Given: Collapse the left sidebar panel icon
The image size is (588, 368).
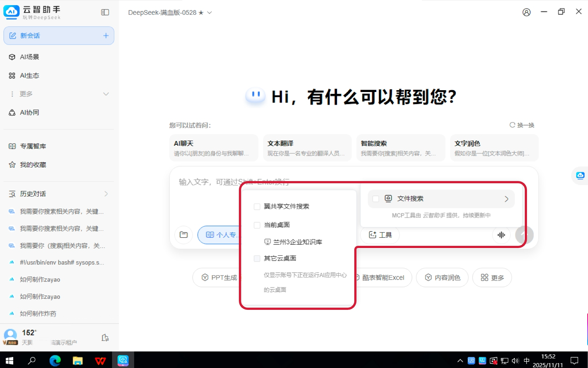Looking at the screenshot, I should pyautogui.click(x=105, y=13).
